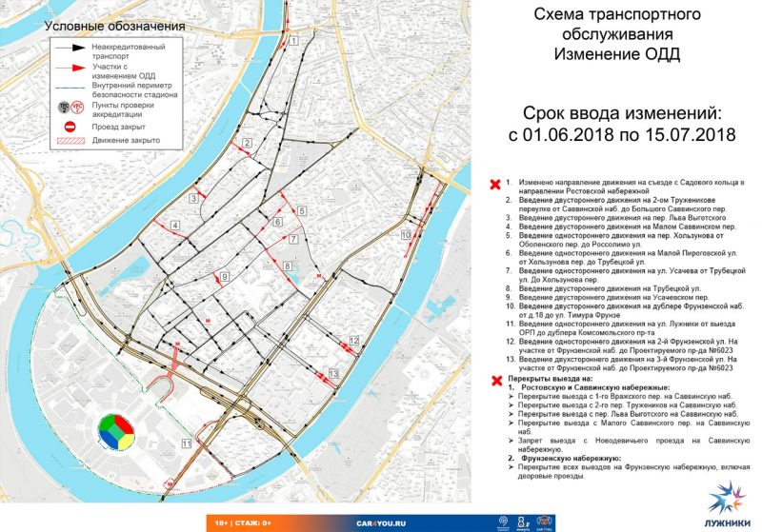Click numbered marker 10 on the map
The height and width of the screenshot is (532, 762).
coord(407,235)
